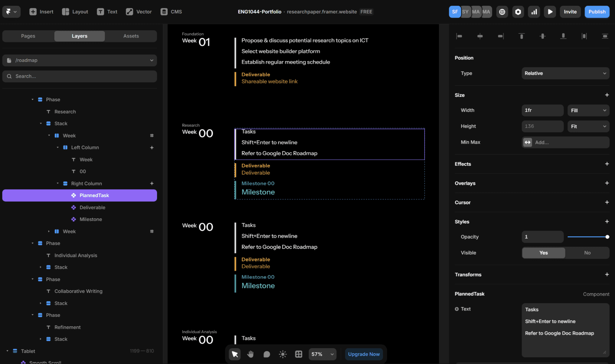Image resolution: width=615 pixels, height=364 pixels.
Task: Open the globe localization icon
Action: tap(502, 12)
